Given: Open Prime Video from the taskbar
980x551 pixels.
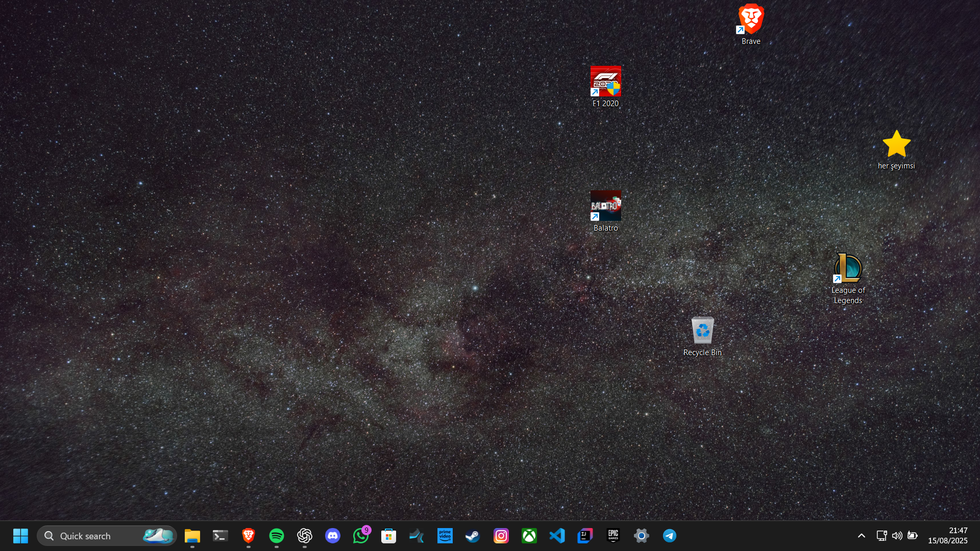Looking at the screenshot, I should (445, 536).
